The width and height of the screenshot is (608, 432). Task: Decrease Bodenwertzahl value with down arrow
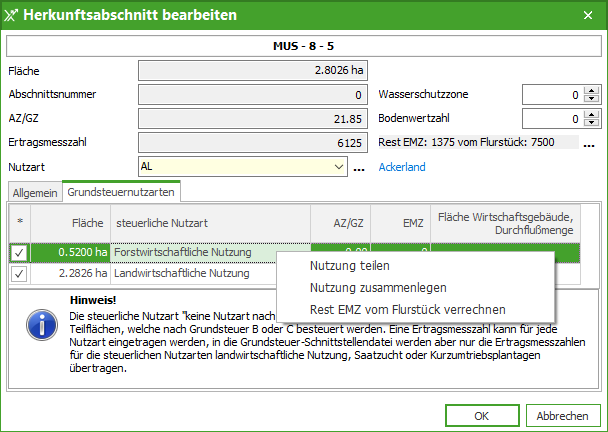point(591,123)
